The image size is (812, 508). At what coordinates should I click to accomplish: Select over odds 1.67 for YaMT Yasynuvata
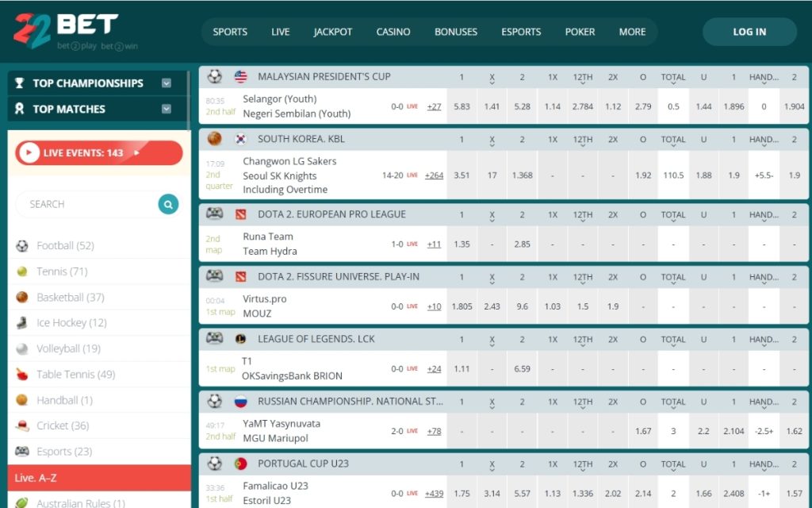click(643, 431)
